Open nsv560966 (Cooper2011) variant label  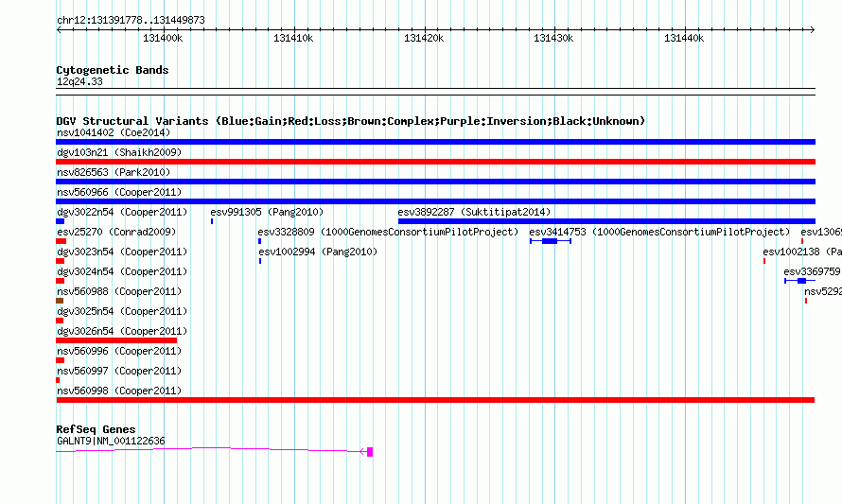click(119, 192)
